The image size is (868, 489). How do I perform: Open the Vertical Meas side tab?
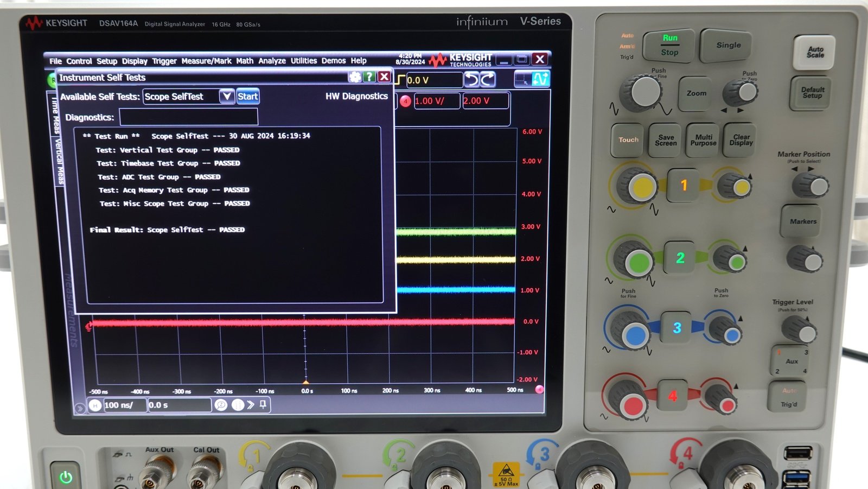point(60,161)
